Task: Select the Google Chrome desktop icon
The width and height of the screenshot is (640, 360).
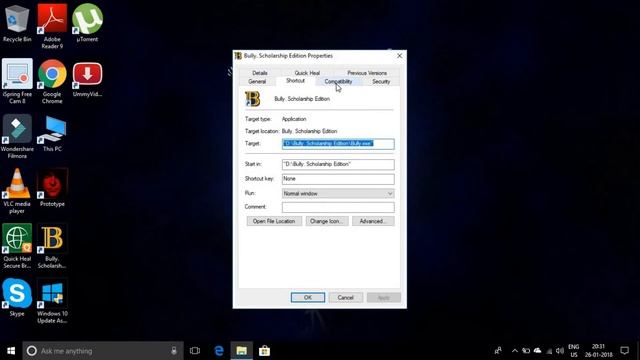Action: (x=52, y=81)
